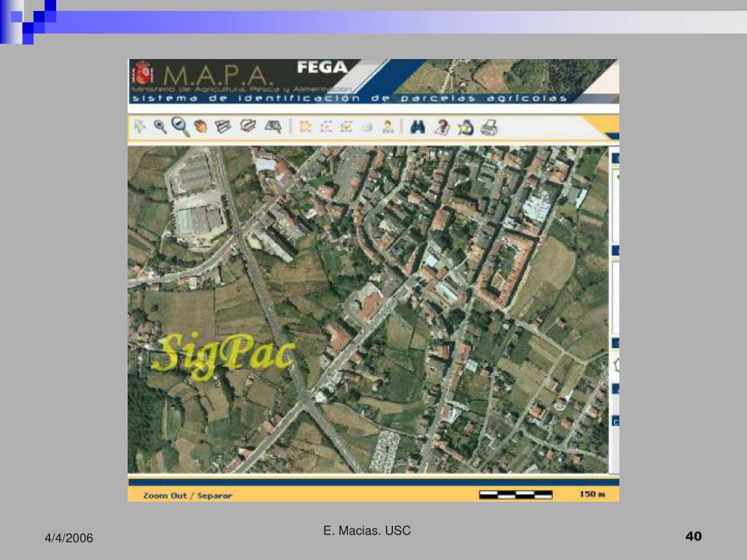Open the stacked layers tool icon
Screen dimensions: 747x560
[x=222, y=127]
